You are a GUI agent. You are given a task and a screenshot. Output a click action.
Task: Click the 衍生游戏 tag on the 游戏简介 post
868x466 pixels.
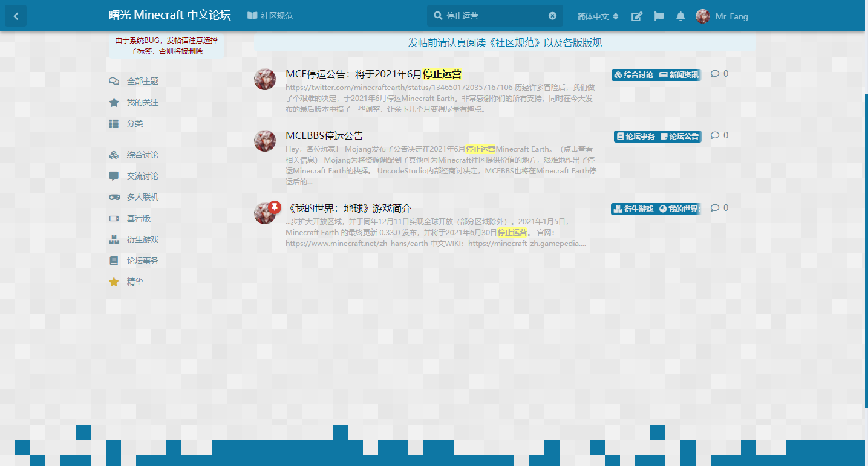[x=633, y=209]
